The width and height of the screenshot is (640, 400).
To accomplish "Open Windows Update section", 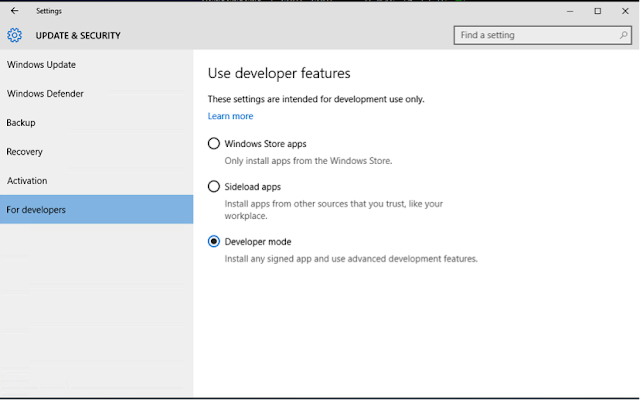I will (x=42, y=65).
